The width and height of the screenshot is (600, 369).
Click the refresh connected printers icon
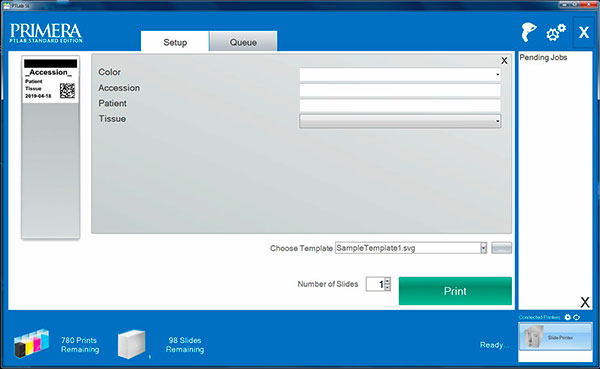[x=576, y=317]
